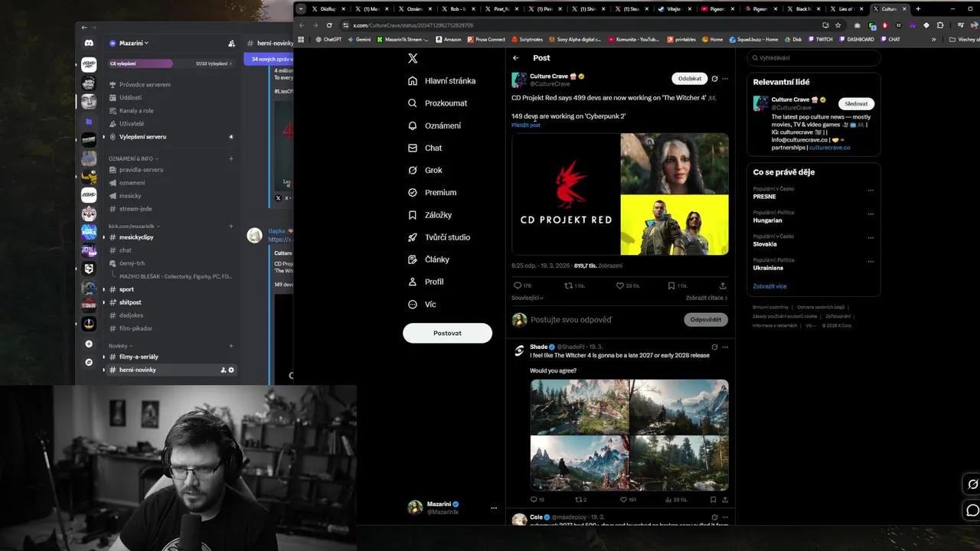The width and height of the screenshot is (980, 551).
Task: Open Záložky bookmarks in X sidebar
Action: (430, 215)
